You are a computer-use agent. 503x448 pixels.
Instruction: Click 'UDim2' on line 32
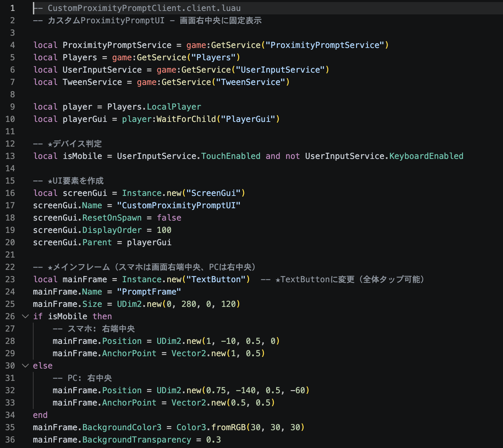click(x=169, y=390)
